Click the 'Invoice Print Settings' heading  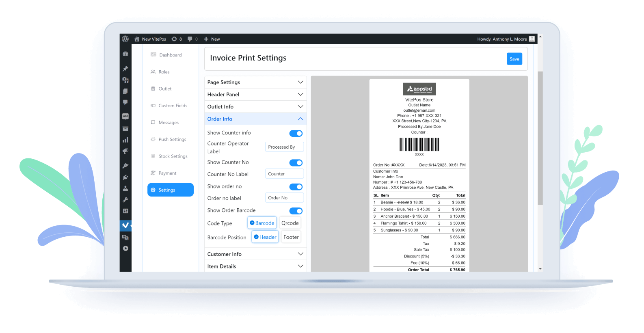(248, 58)
